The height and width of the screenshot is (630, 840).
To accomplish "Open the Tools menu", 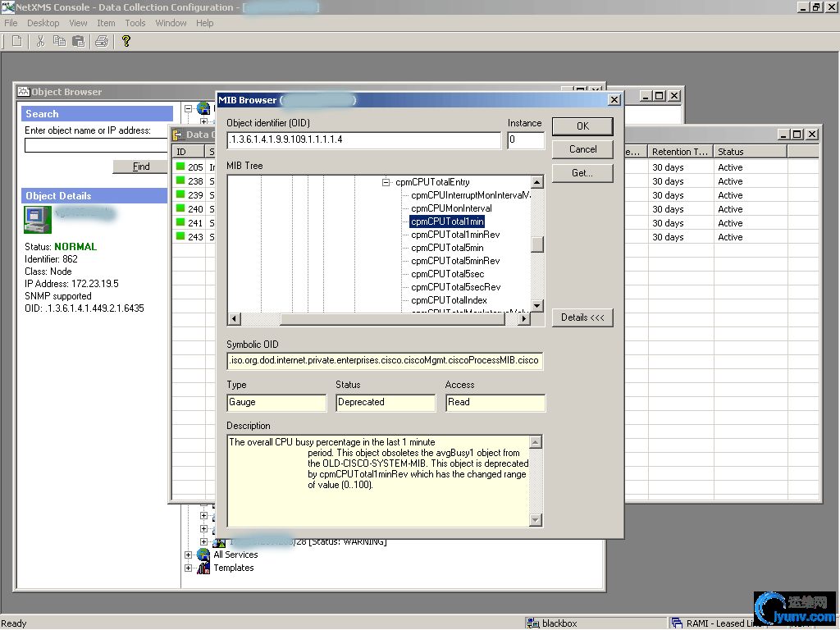I will click(x=135, y=23).
